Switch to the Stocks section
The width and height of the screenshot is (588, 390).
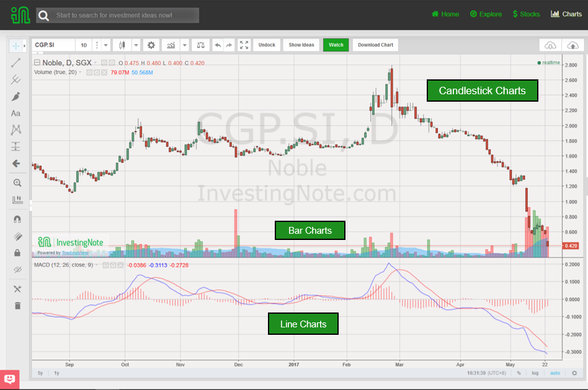pos(526,14)
